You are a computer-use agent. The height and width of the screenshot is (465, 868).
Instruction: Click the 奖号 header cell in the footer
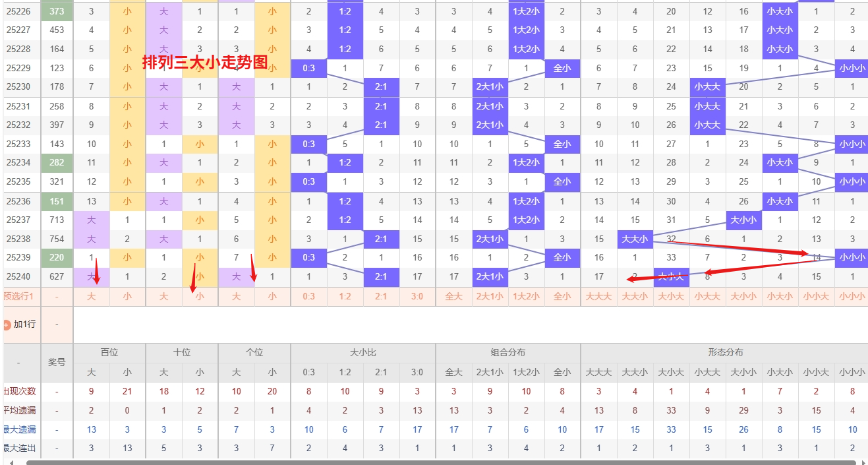click(x=57, y=362)
